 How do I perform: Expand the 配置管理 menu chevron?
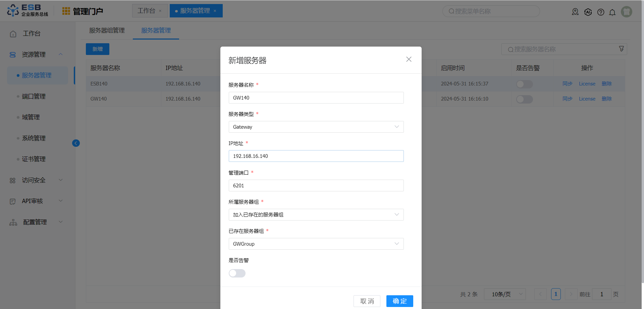(x=61, y=222)
